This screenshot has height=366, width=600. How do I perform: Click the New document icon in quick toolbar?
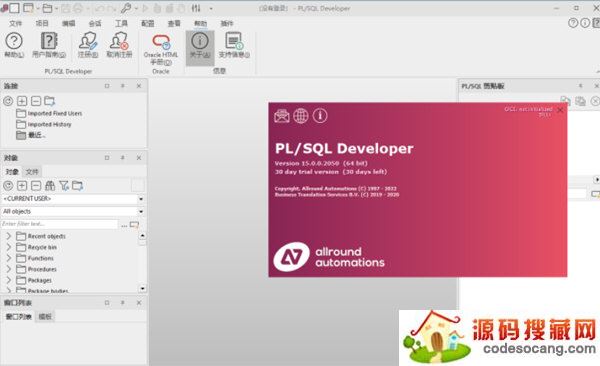(15, 8)
